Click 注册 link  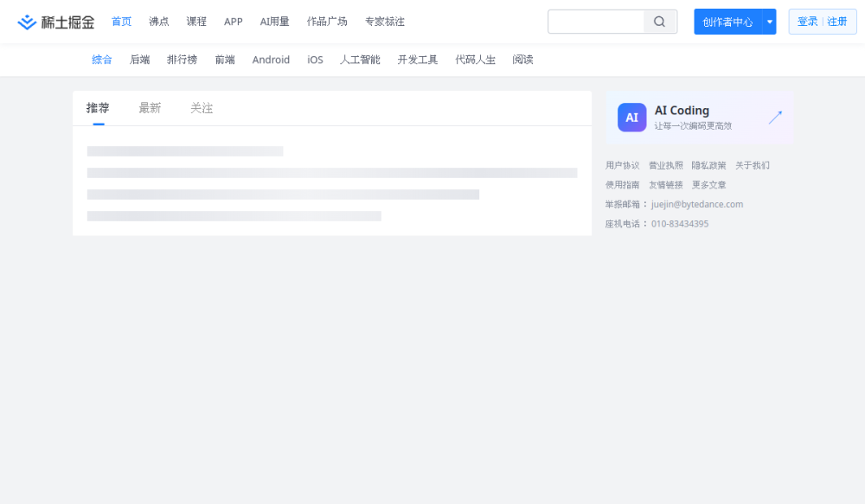click(x=836, y=22)
